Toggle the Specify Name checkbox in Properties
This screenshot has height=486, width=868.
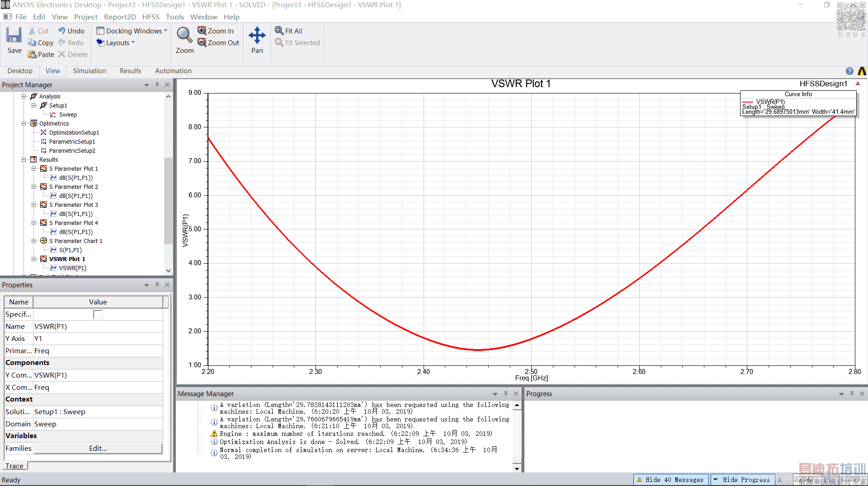tap(98, 314)
